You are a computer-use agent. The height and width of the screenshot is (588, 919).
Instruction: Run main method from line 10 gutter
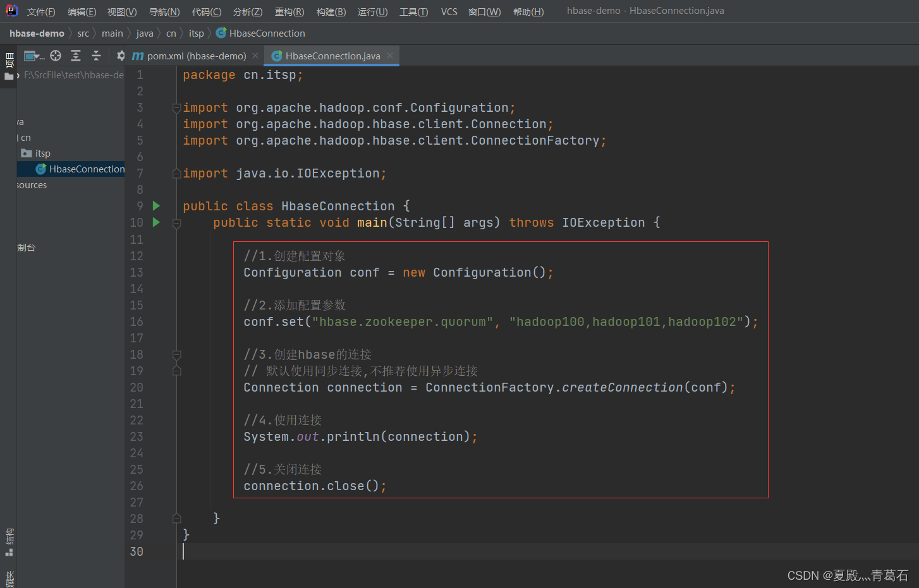(156, 222)
